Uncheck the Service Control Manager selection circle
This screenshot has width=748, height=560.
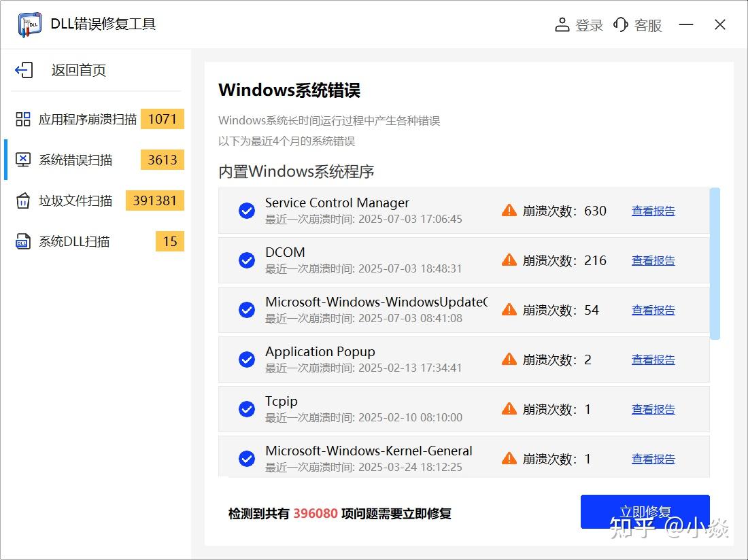tap(246, 211)
